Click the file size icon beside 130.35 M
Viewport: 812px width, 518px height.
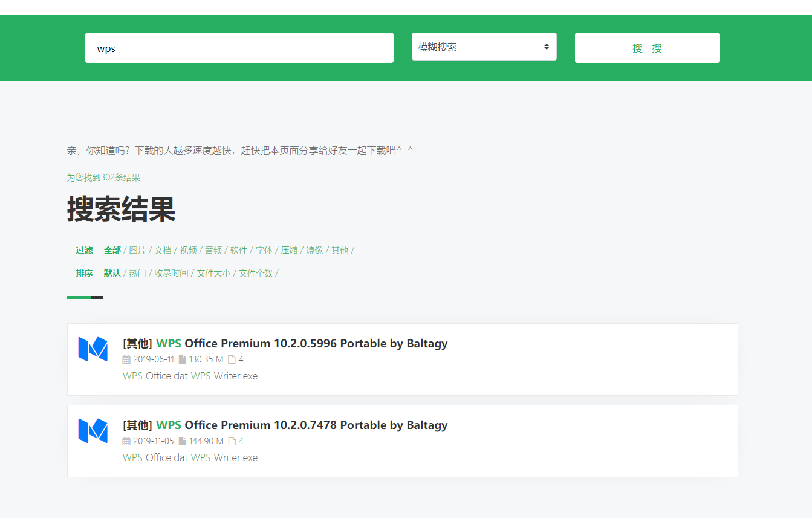(183, 359)
